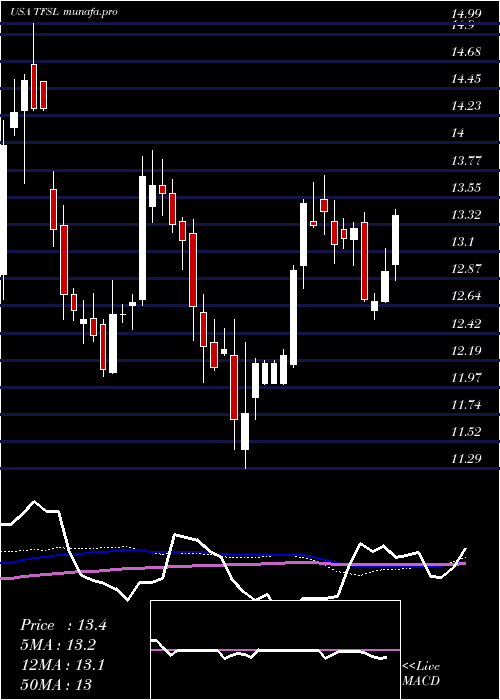This screenshot has height=700, width=500.
Task: Click the 11.74 price axis label
Action: click(x=466, y=405)
